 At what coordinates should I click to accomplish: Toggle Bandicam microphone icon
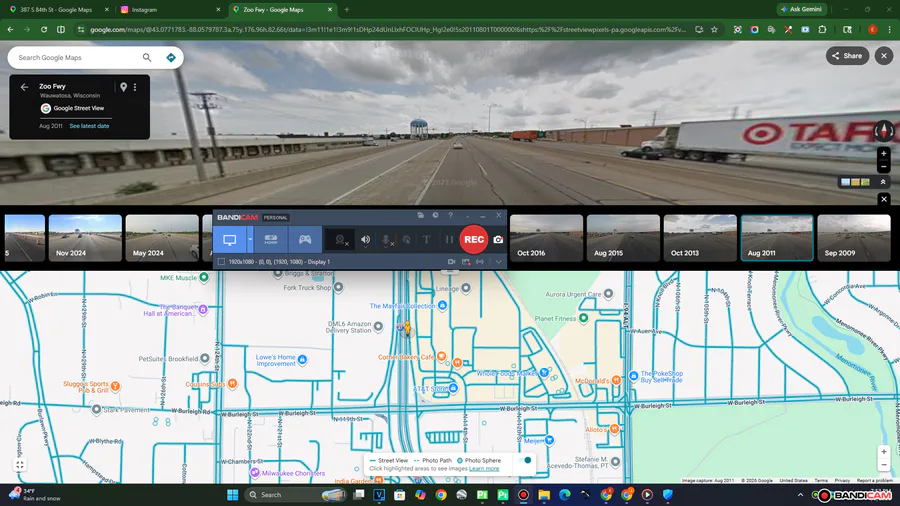click(x=387, y=240)
